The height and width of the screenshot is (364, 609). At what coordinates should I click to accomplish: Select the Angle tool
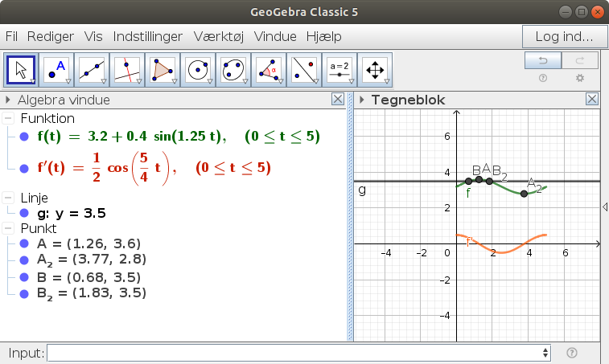(269, 70)
